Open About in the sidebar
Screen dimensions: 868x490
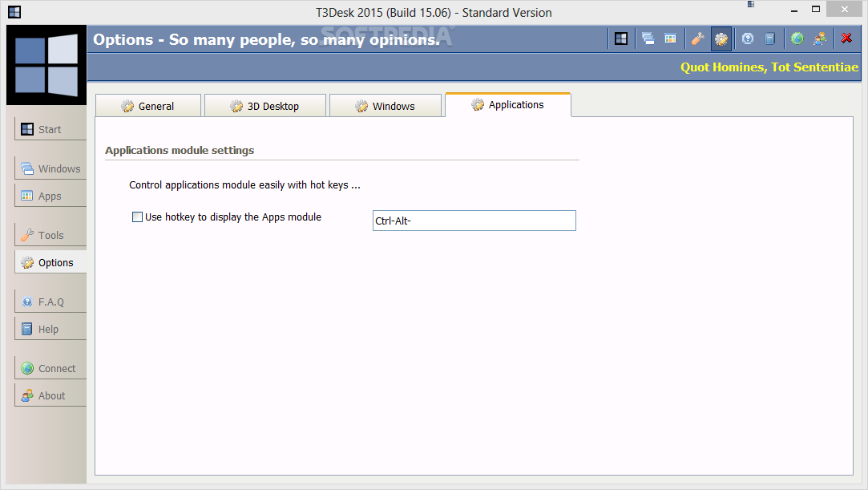50,395
